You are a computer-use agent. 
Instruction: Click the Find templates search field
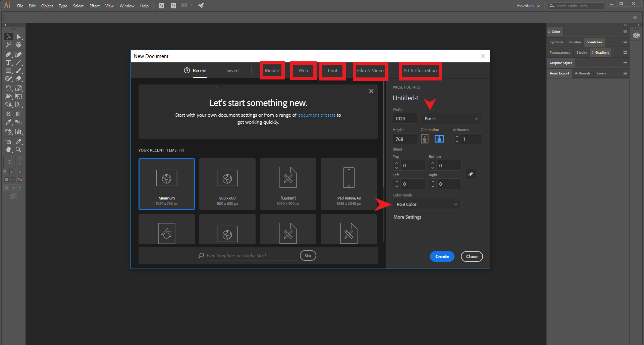[x=252, y=255]
